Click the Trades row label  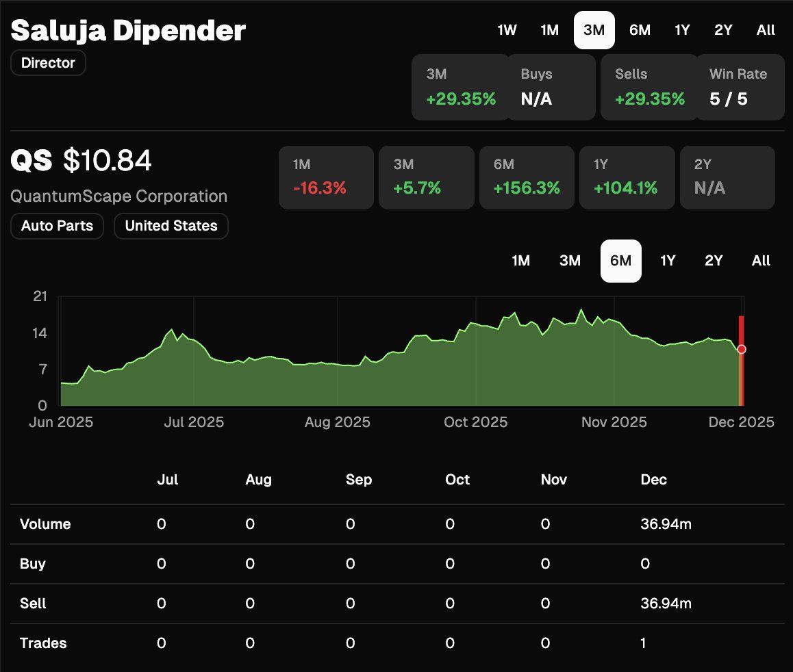[x=43, y=643]
